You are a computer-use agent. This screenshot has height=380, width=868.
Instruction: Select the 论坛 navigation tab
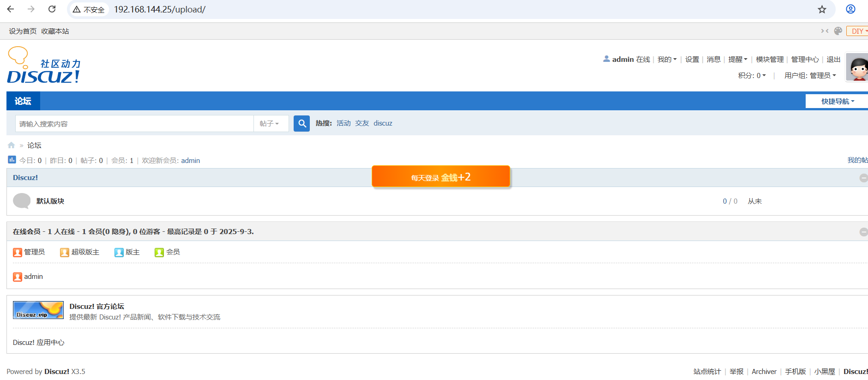coord(23,101)
